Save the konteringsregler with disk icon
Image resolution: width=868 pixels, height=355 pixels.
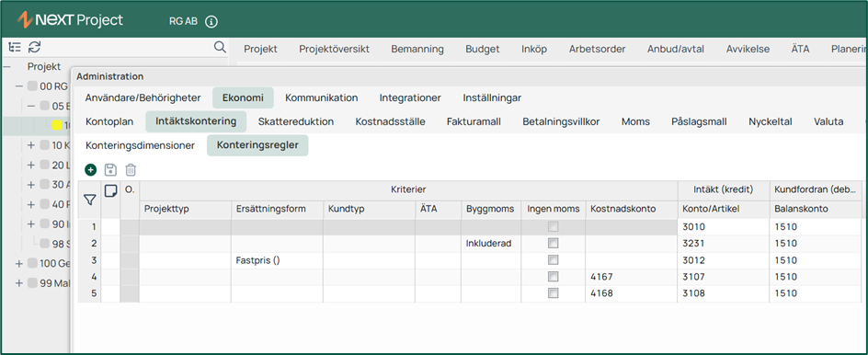pyautogui.click(x=110, y=169)
